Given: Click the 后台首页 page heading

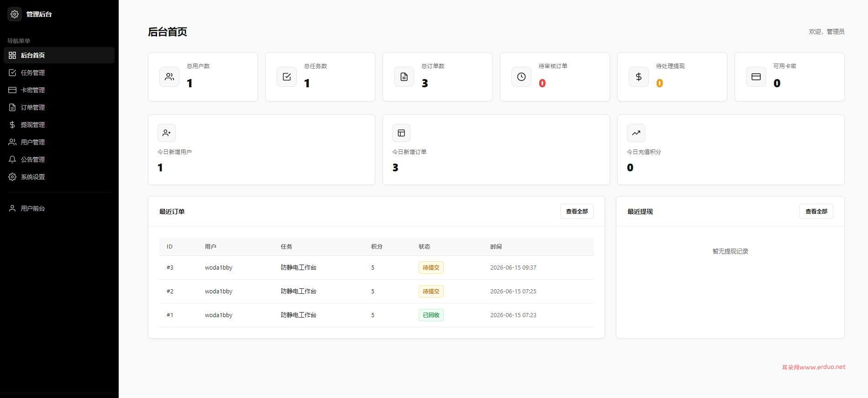Looking at the screenshot, I should [168, 32].
